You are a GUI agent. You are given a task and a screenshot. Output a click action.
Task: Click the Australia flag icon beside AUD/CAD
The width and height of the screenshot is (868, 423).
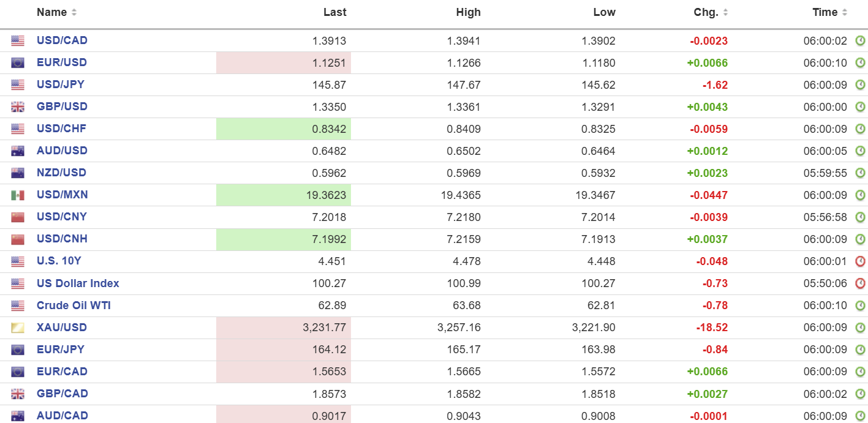[18, 416]
